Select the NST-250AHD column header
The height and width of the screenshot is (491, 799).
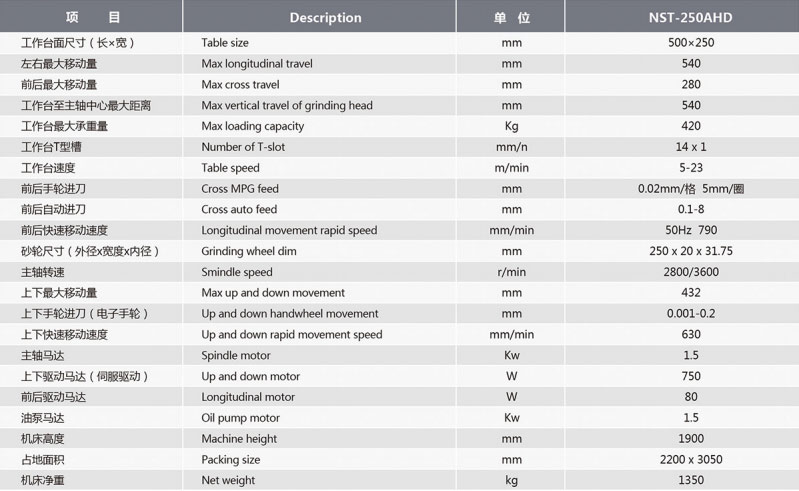[690, 18]
